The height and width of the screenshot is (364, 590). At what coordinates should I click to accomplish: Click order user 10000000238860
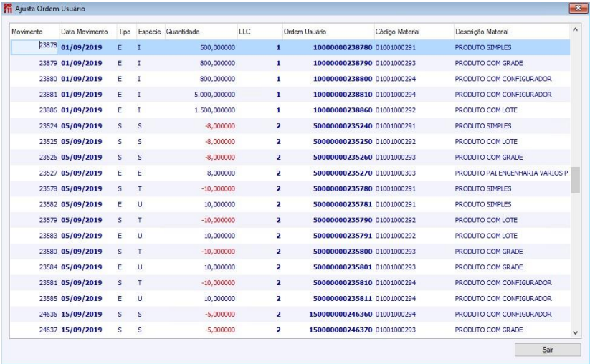[x=343, y=110]
